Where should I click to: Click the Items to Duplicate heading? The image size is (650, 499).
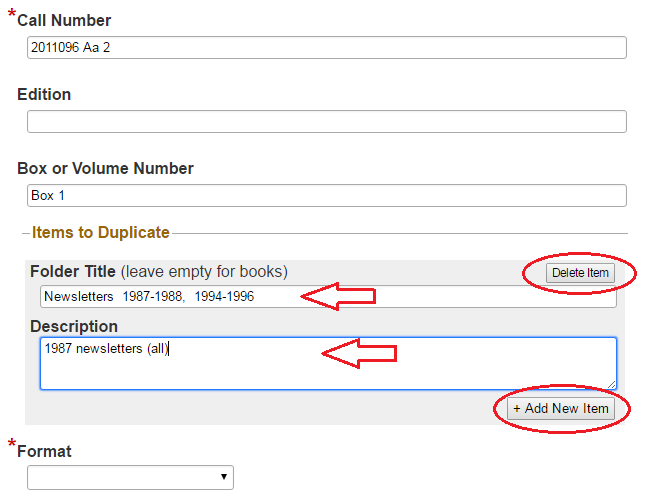click(101, 233)
